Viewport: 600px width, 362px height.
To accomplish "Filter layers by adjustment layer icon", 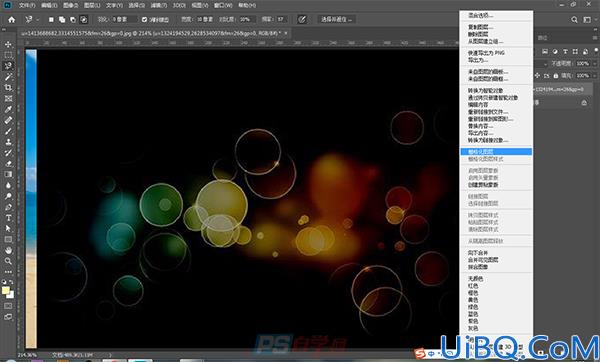I will click(555, 51).
